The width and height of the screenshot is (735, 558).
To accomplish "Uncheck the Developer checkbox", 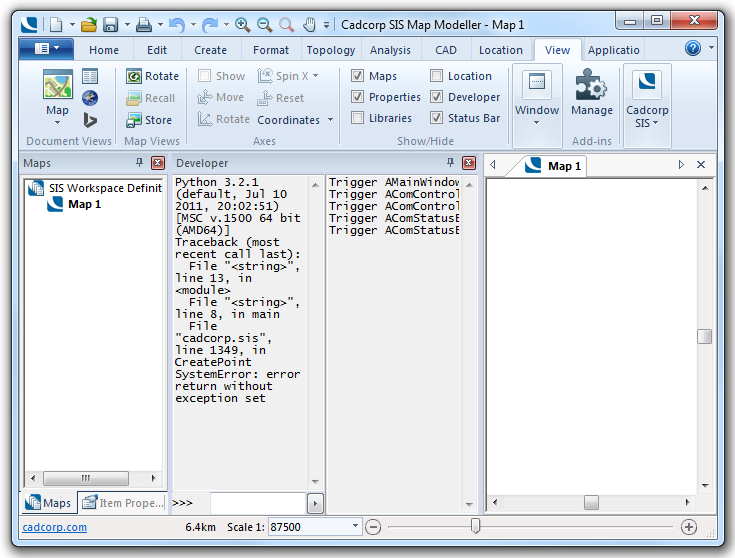I will tap(436, 97).
